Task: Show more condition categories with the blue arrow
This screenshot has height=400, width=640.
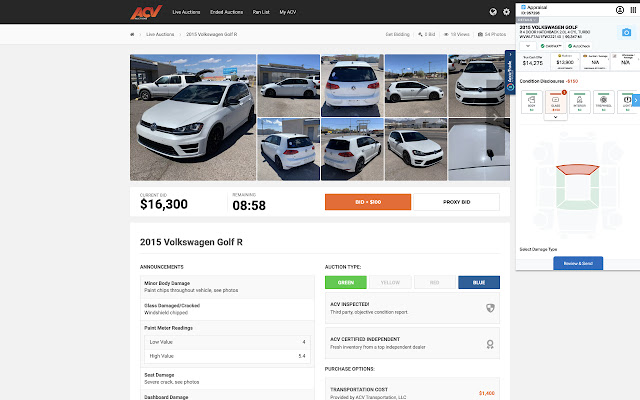Action: 636,100
